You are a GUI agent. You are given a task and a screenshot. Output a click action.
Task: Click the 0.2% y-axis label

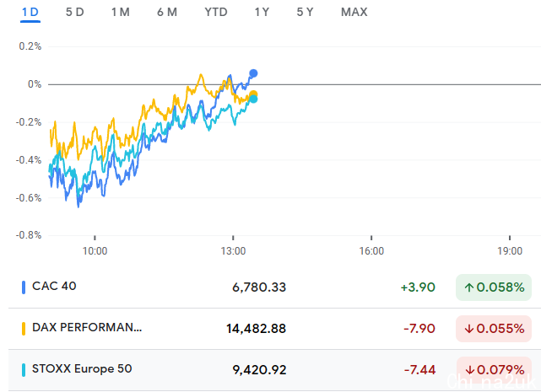pyautogui.click(x=30, y=46)
